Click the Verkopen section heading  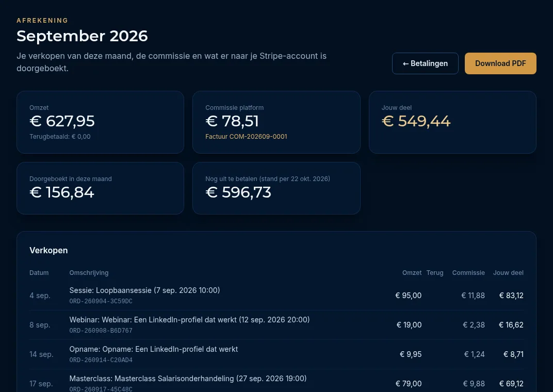click(48, 250)
